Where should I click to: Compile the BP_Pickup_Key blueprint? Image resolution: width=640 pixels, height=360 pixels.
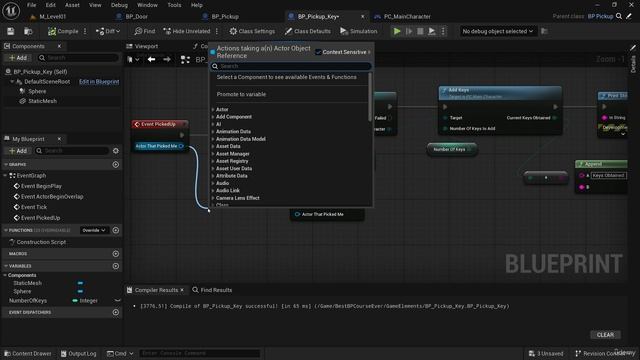(x=63, y=31)
